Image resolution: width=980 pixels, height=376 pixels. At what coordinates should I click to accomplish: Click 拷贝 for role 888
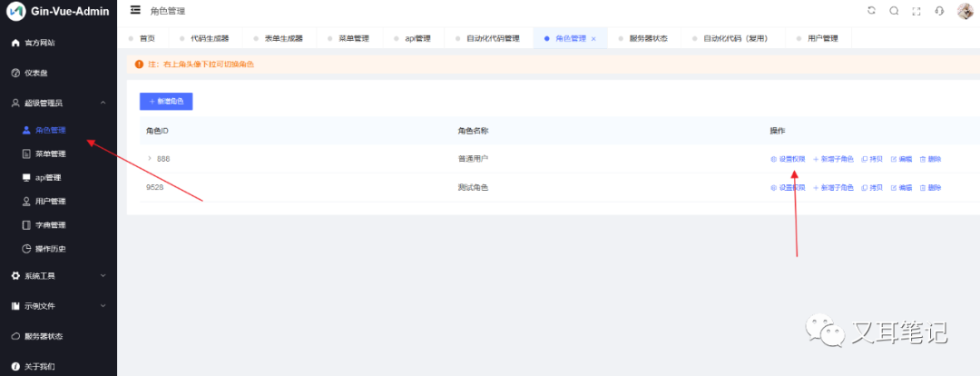click(x=872, y=159)
